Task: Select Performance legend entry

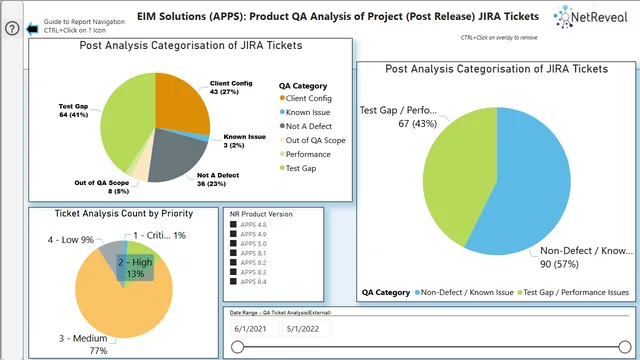Action: coord(305,154)
